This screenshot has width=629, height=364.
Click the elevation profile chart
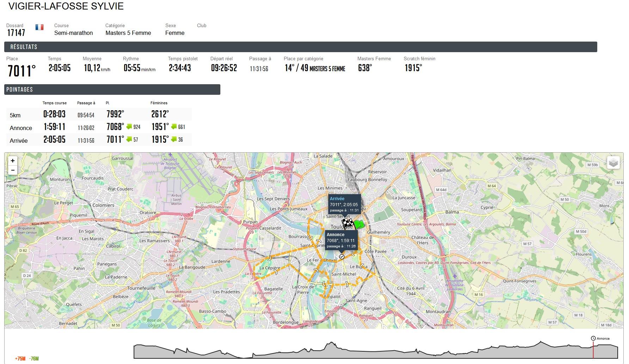click(x=376, y=350)
